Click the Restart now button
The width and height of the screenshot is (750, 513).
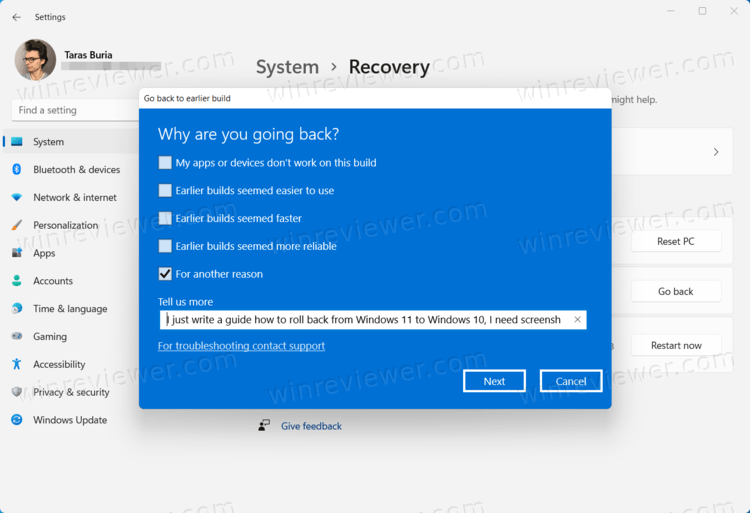[676, 345]
